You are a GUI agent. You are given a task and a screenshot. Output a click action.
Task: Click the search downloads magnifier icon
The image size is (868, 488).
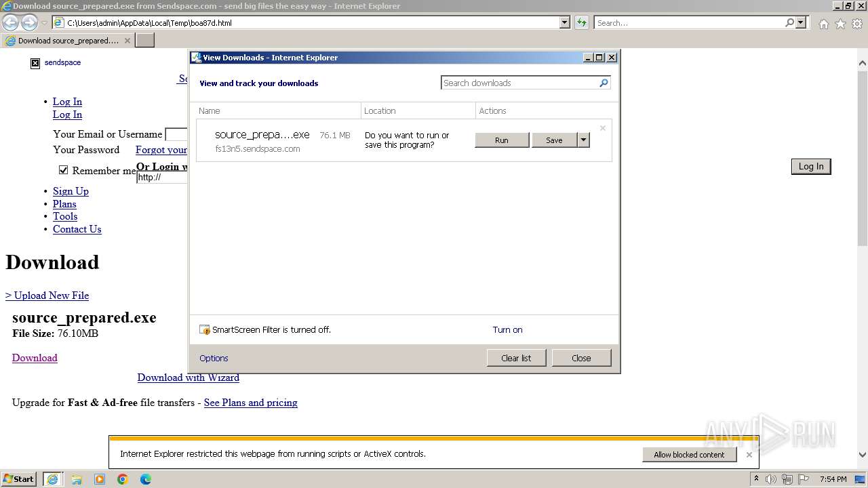click(604, 83)
